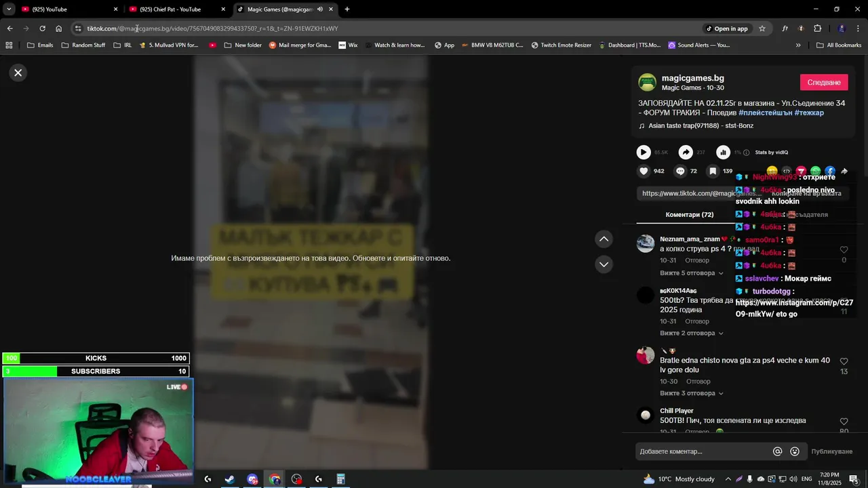This screenshot has width=868, height=488.
Task: Open Chill Player commenter profile
Action: (x=676, y=411)
